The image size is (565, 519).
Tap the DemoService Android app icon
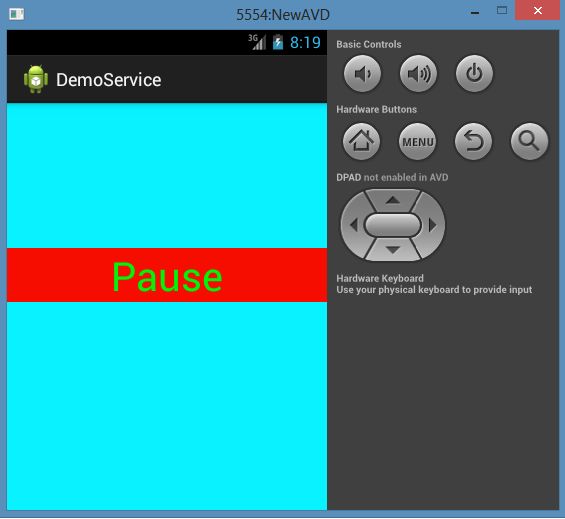click(36, 79)
